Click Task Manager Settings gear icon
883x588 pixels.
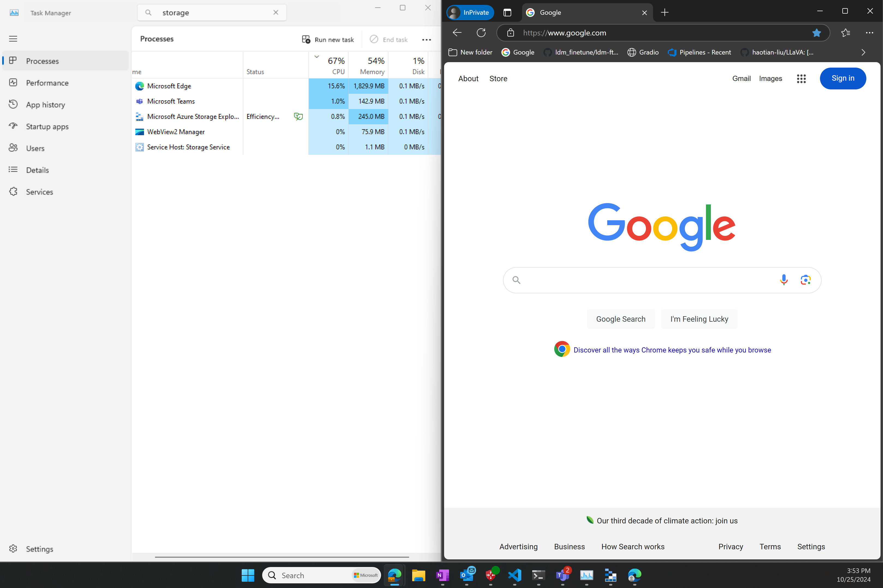[x=13, y=549]
